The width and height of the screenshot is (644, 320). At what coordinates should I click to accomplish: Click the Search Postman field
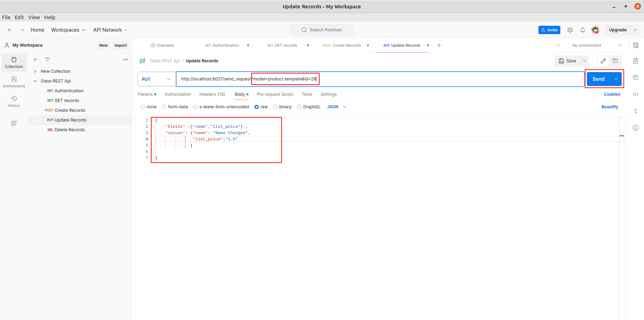click(x=322, y=30)
